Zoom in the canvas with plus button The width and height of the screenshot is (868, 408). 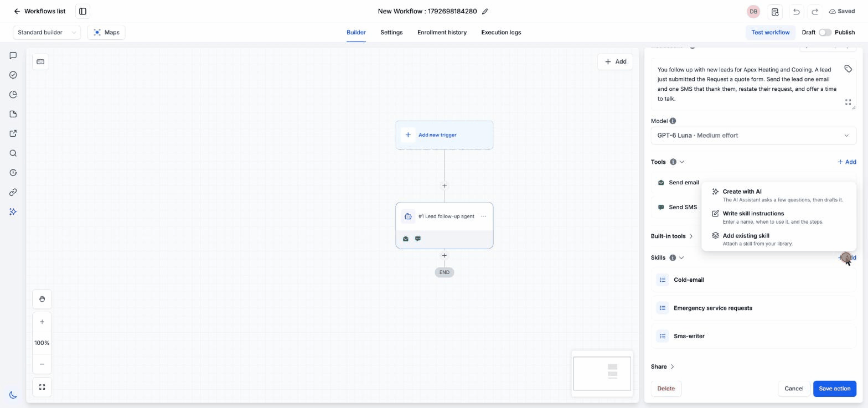tap(42, 322)
